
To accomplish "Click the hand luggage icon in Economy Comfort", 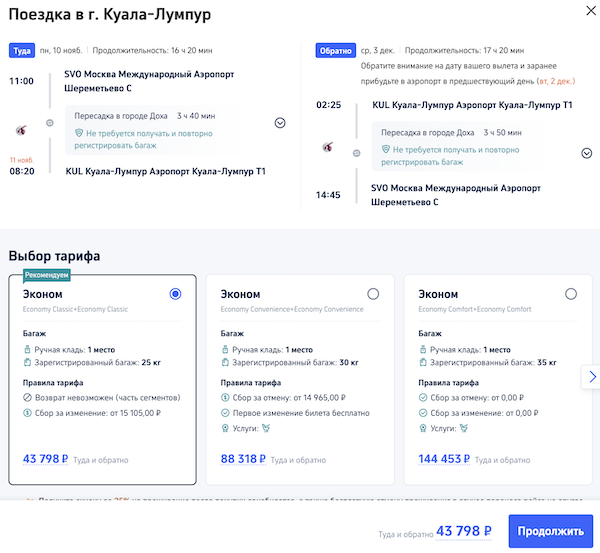I will [x=422, y=349].
